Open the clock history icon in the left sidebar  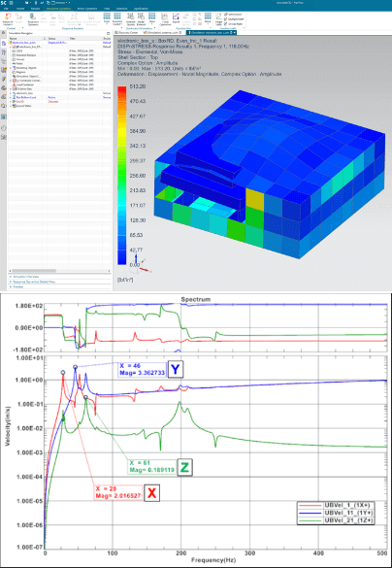pyautogui.click(x=4, y=128)
